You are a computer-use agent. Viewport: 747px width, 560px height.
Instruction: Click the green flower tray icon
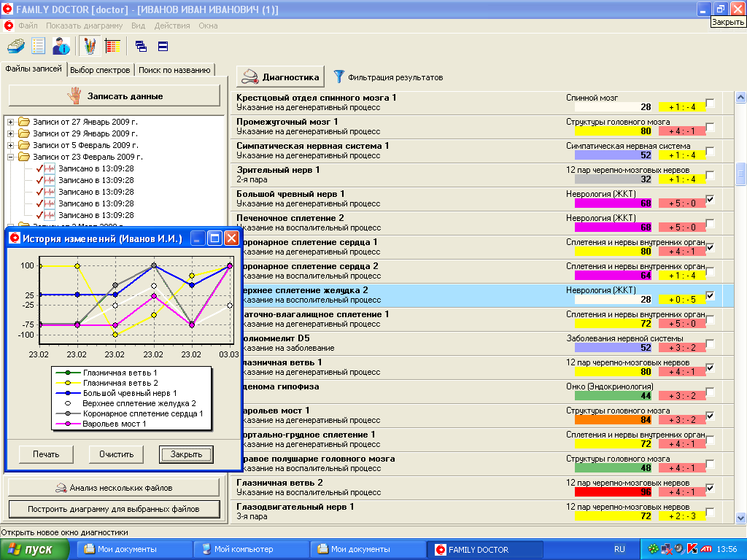(653, 549)
